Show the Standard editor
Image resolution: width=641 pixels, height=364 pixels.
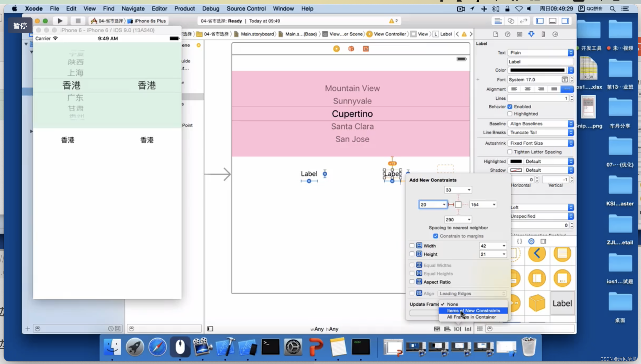[498, 21]
